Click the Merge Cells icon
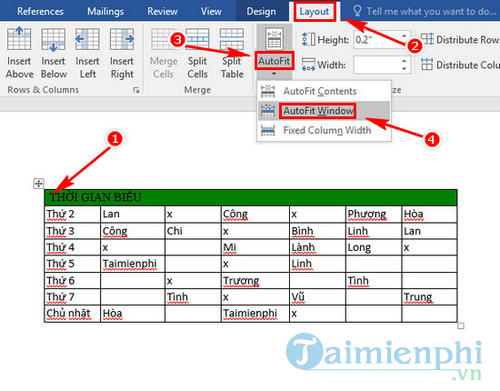The height and width of the screenshot is (391, 500). 163,39
